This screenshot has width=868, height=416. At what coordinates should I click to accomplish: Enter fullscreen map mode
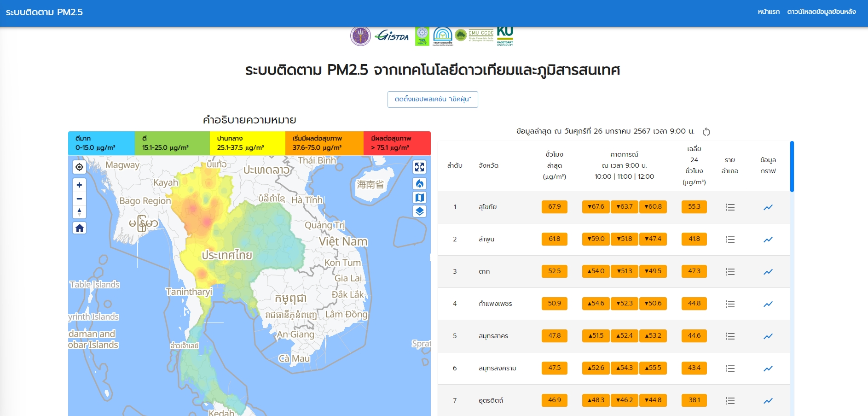pos(419,167)
